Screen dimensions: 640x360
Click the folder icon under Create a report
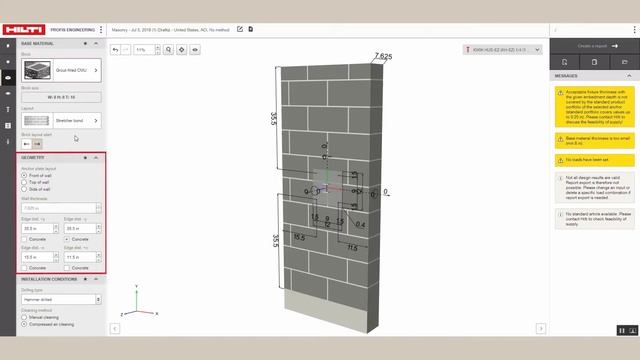click(624, 62)
